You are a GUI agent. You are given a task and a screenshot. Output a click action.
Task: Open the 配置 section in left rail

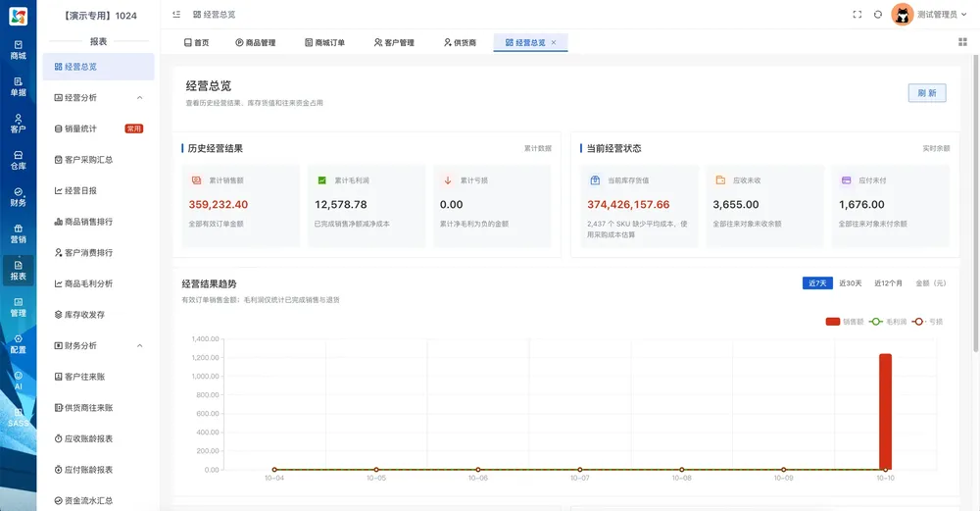point(18,344)
